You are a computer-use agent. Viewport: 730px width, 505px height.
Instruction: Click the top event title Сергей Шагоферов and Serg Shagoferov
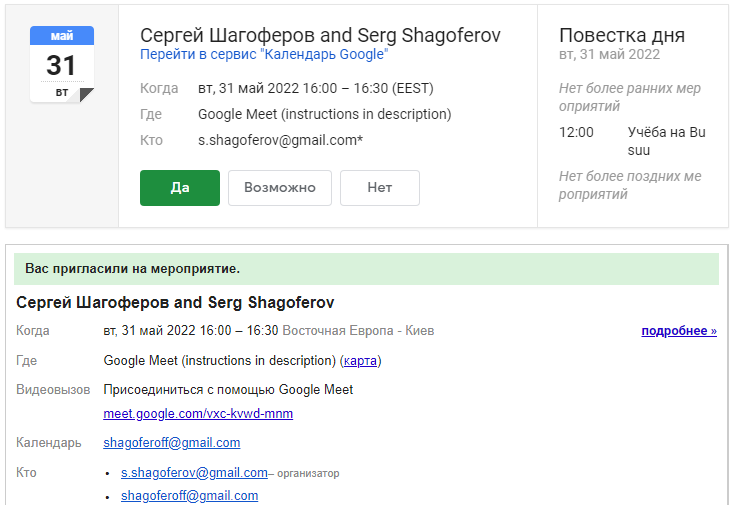point(320,35)
